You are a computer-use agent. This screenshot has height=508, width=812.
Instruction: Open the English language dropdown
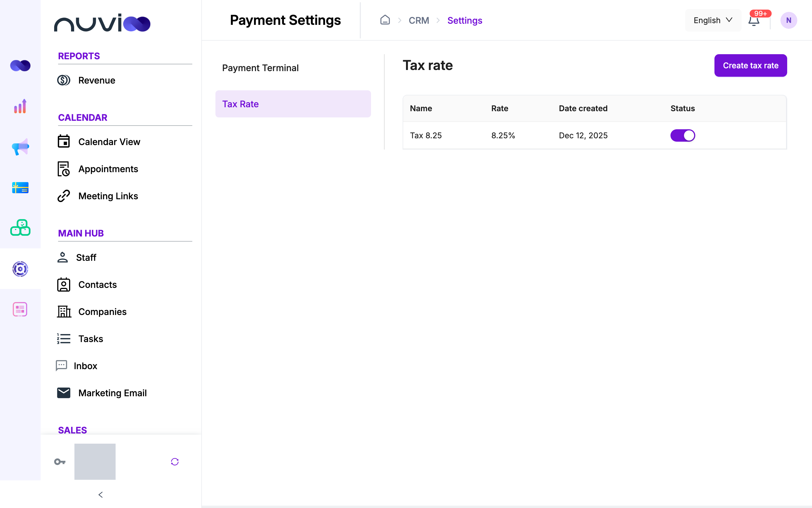[713, 20]
